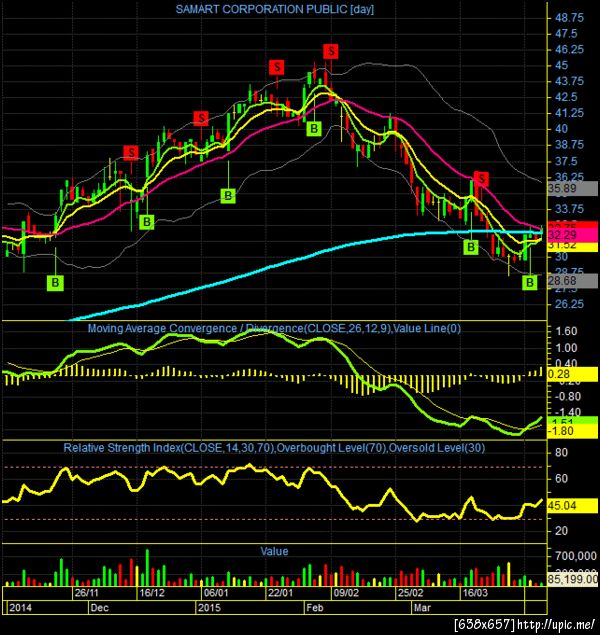The image size is (600, 635).
Task: Click the S sell marker level with 45
Action: click(277, 67)
